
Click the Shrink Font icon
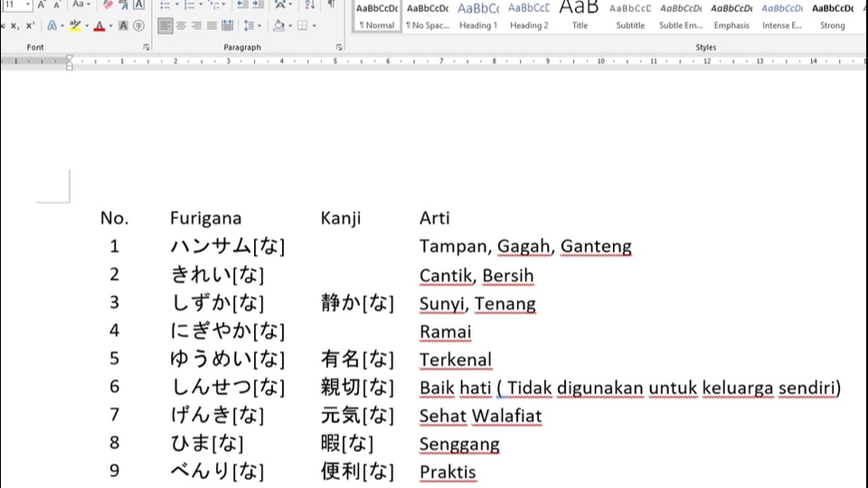[56, 5]
